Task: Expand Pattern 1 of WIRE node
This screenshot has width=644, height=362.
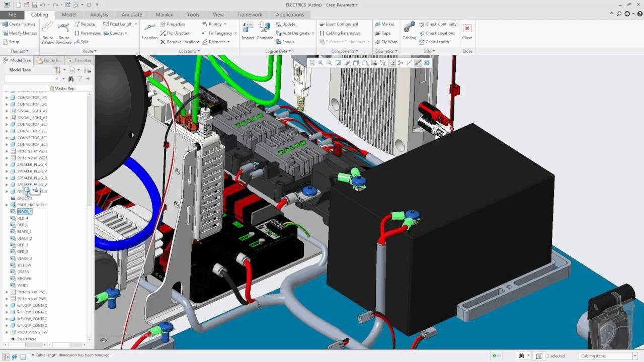Action: 7,151
